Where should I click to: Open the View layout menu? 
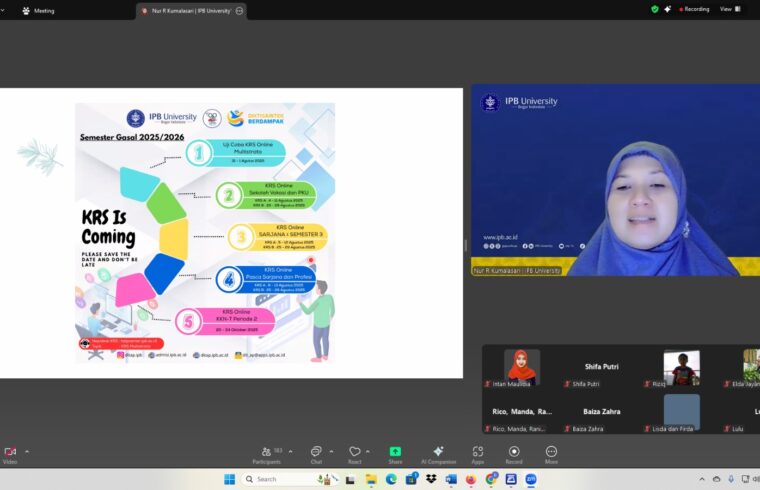(729, 9)
